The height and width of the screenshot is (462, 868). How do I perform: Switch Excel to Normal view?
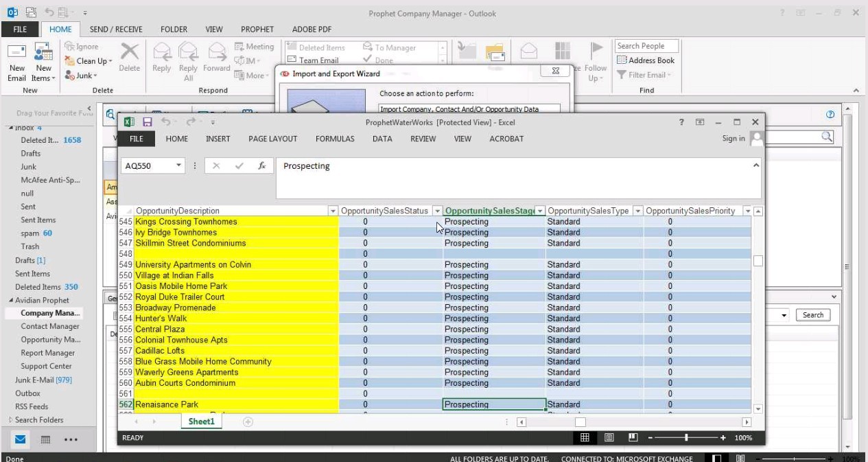coord(585,437)
